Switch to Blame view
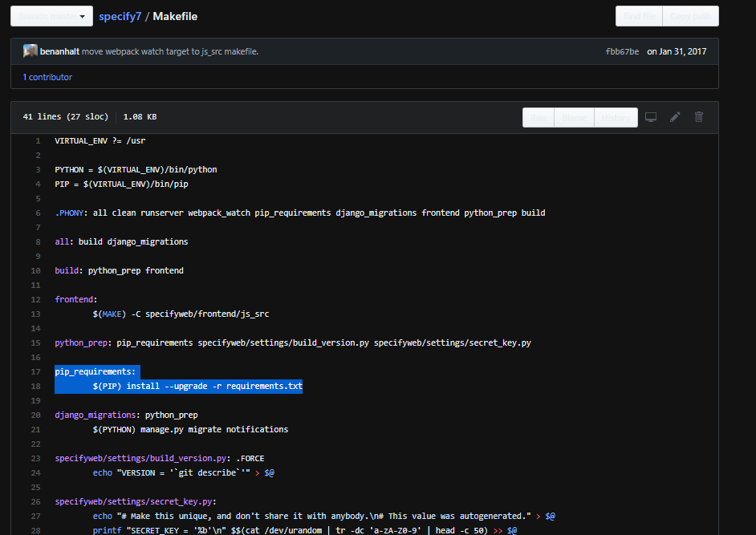Screen dimensions: 756x535 click(x=574, y=117)
